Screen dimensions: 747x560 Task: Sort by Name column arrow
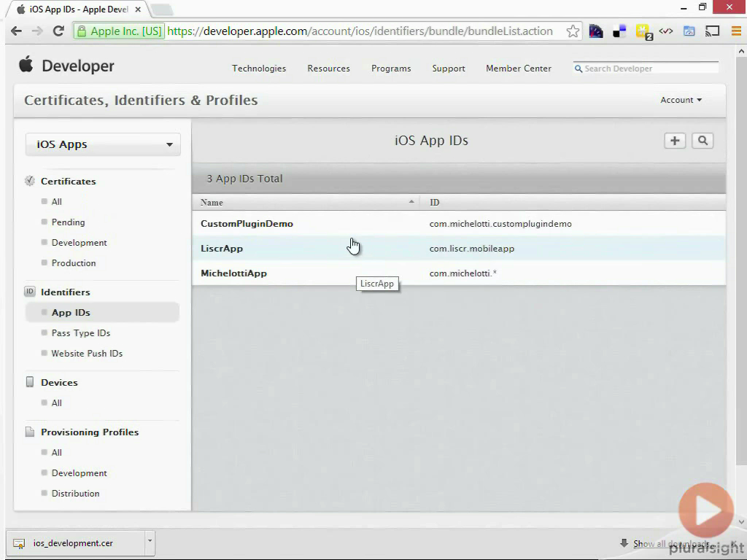click(x=411, y=202)
